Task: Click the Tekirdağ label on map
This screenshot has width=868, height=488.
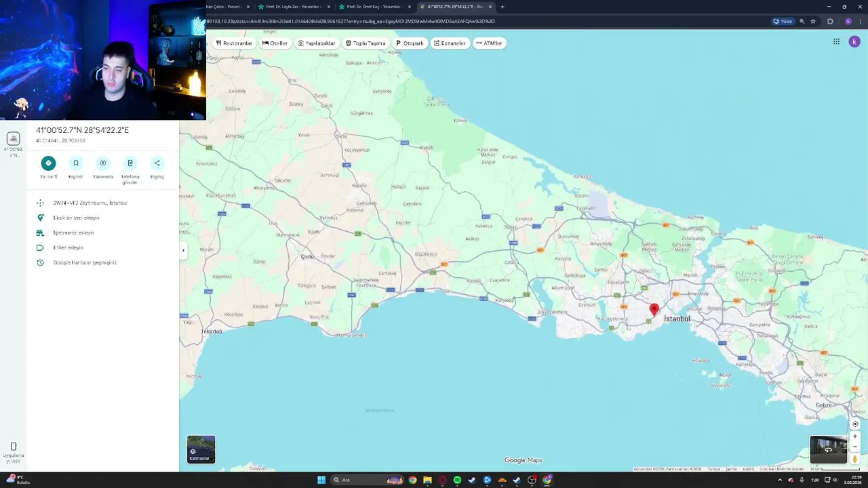Action: pos(212,331)
